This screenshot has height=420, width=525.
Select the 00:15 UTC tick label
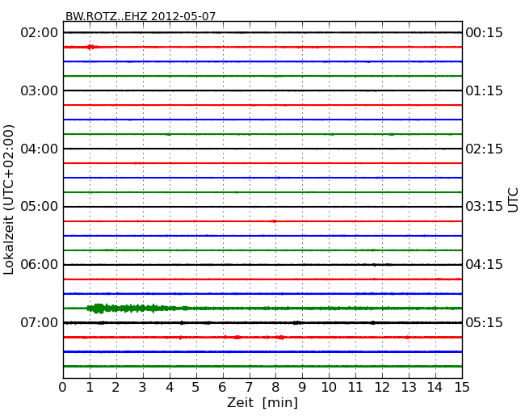click(x=484, y=33)
